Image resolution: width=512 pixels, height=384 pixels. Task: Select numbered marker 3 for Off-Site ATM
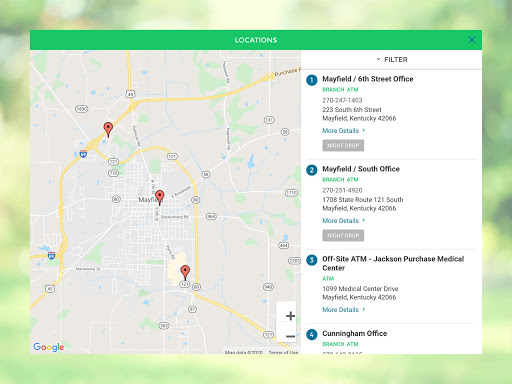click(x=312, y=260)
